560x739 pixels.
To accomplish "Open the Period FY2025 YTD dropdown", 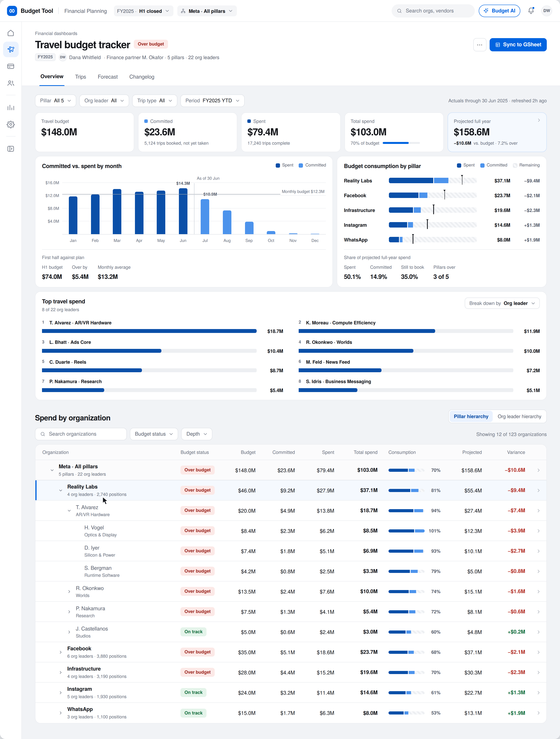I will coord(212,101).
